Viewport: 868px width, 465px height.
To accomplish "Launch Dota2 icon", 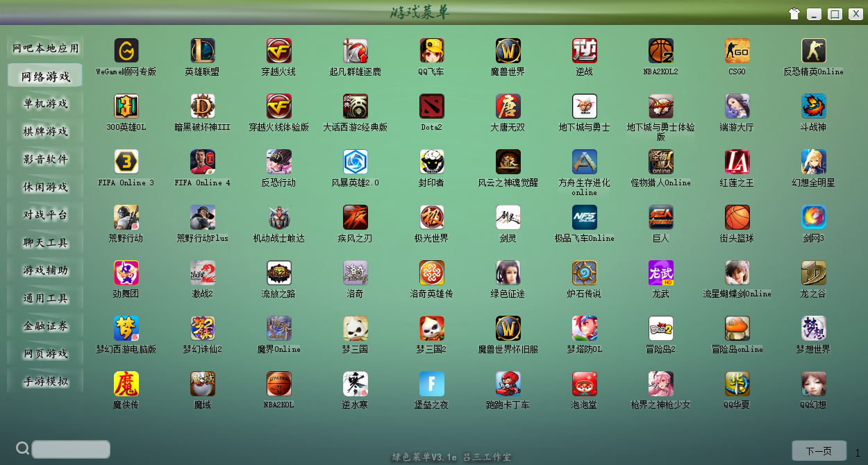I will click(432, 106).
